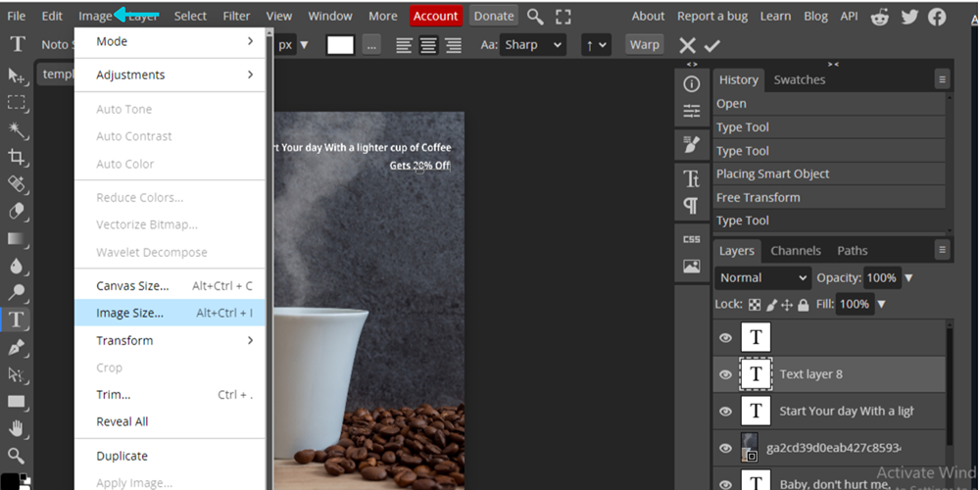Toggle lock image pixels brush icon

[772, 305]
